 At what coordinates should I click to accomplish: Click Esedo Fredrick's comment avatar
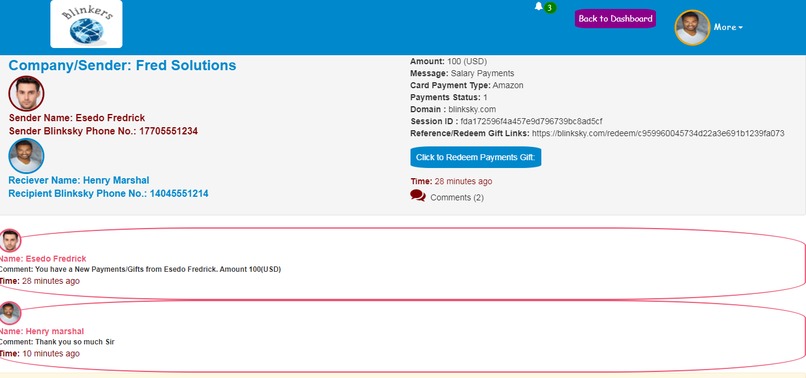(10, 240)
